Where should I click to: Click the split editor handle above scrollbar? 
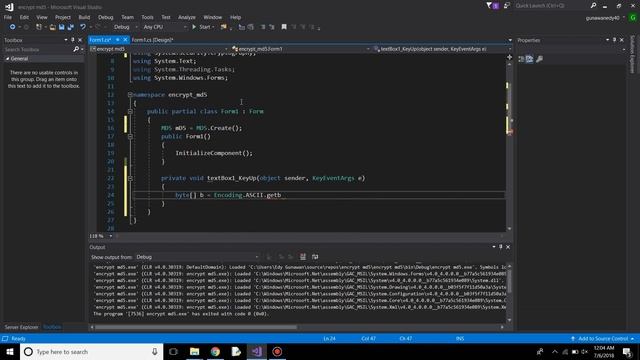[x=509, y=57]
